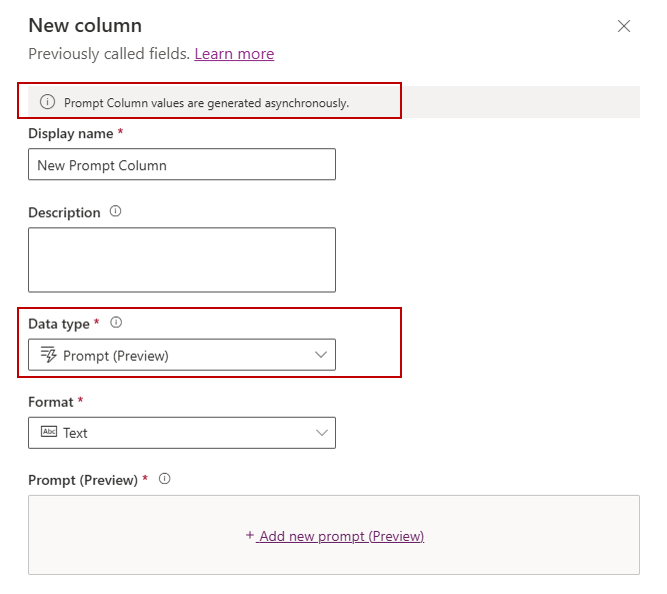Screen dimensions: 667x594
Task: Click the plus icon before Add new prompt
Action: coord(250,536)
